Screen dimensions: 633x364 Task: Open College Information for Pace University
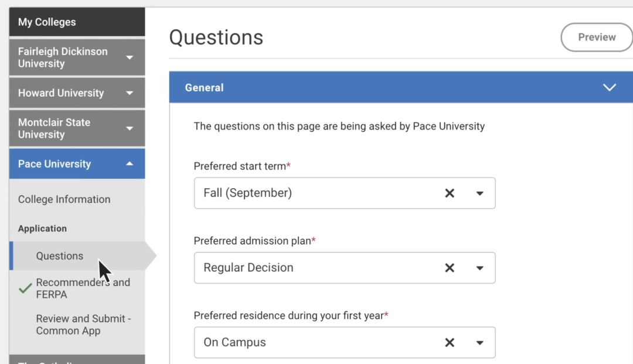pos(64,199)
